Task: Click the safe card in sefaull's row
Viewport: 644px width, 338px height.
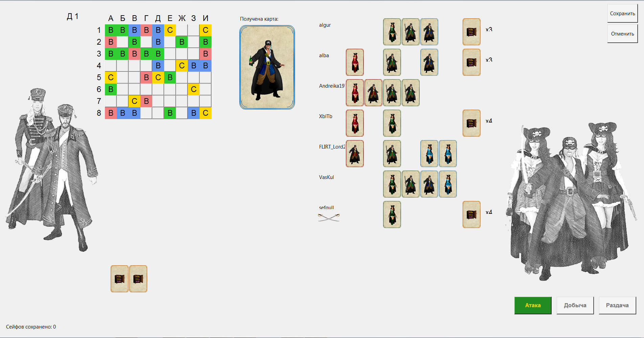Action: (x=471, y=215)
